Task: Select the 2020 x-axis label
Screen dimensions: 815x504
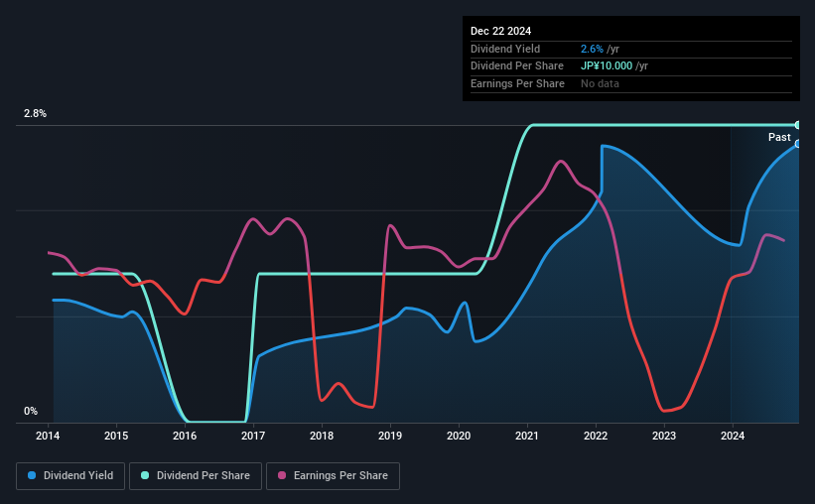Action: coord(459,436)
